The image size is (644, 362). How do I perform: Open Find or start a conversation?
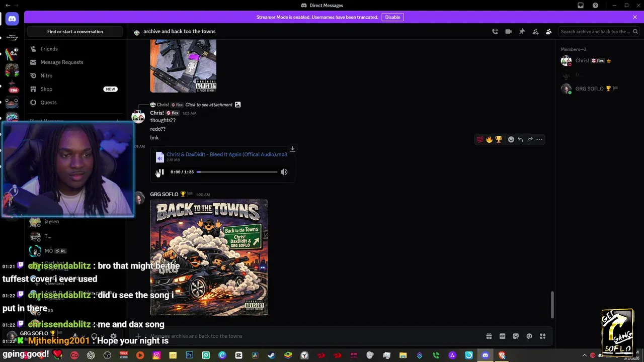(x=75, y=32)
